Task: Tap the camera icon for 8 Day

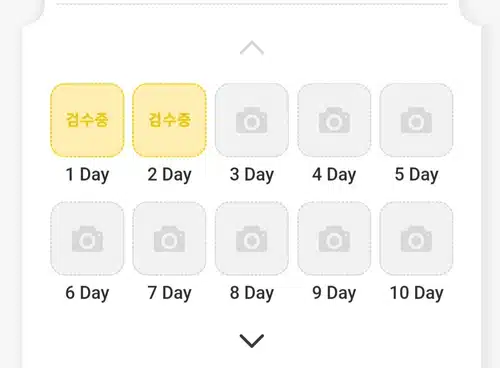Action: 252,238
